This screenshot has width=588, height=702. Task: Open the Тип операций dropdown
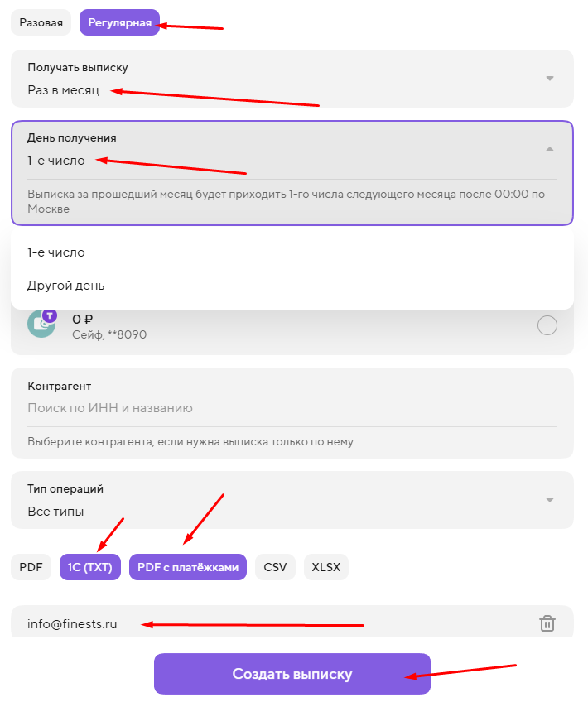549,500
